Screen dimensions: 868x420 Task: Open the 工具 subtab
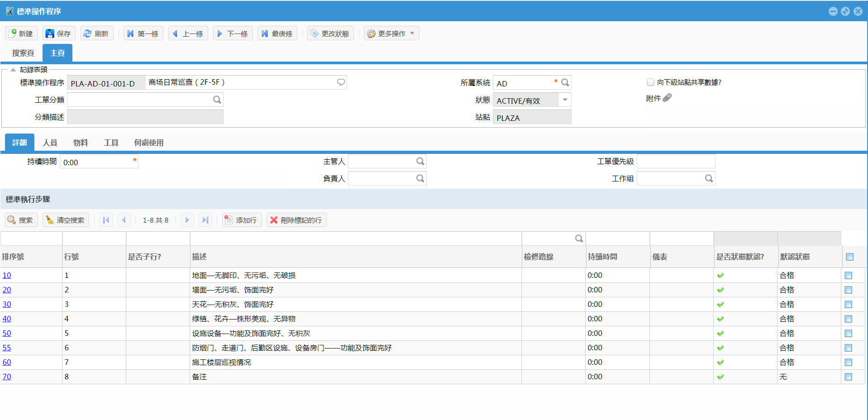click(111, 143)
